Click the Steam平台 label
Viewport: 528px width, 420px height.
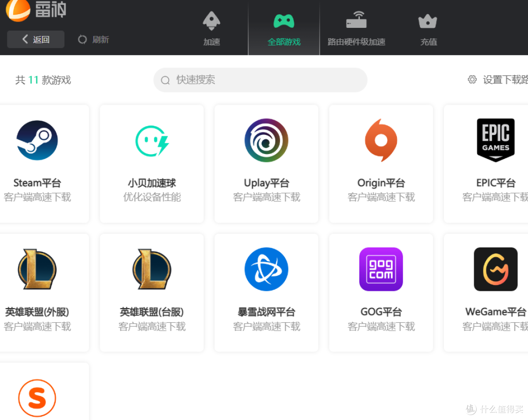pos(37,183)
